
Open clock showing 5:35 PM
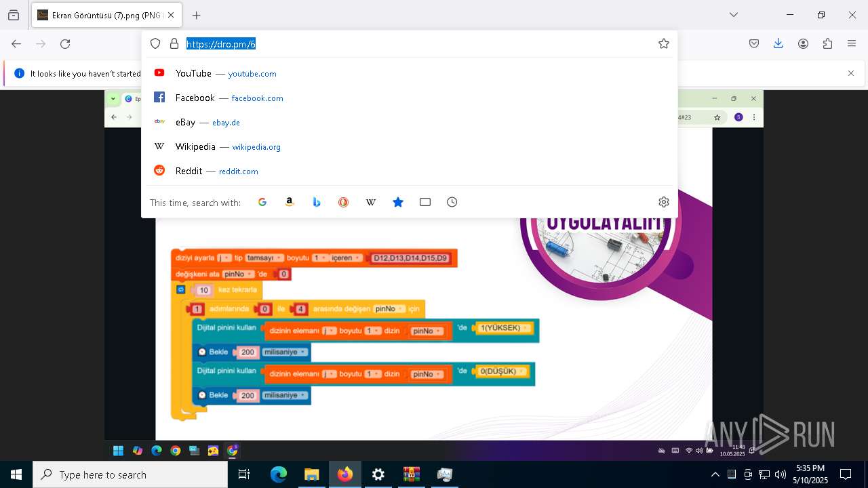810,474
